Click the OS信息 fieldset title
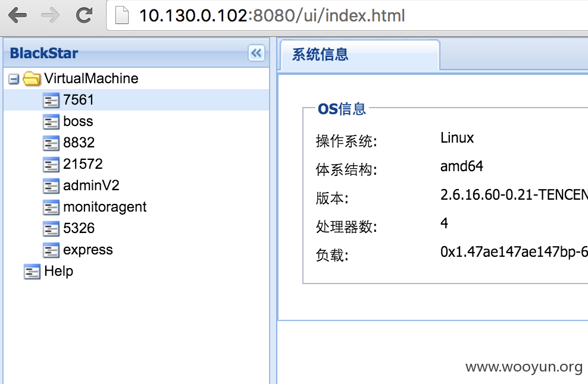The image size is (588, 384). [342, 109]
